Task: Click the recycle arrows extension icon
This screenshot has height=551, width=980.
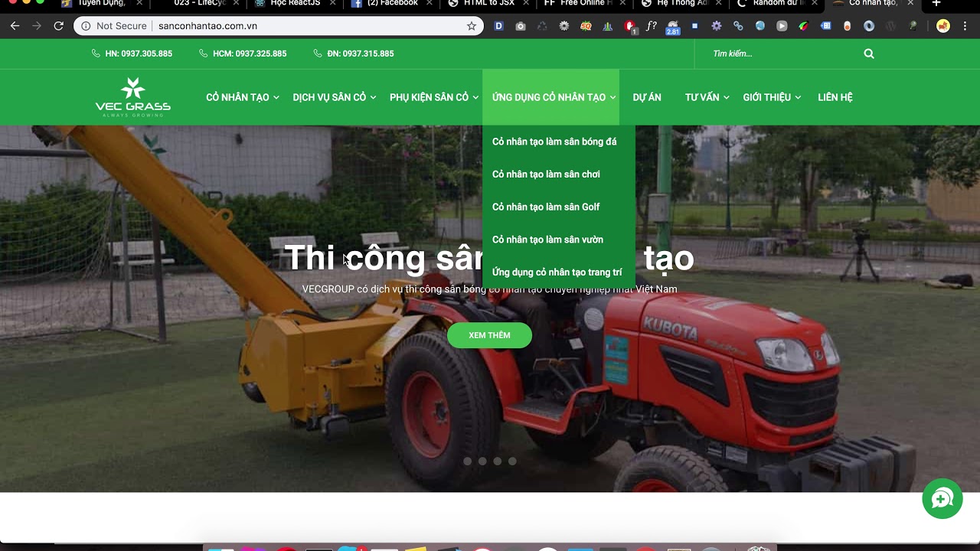Action: coord(542,26)
